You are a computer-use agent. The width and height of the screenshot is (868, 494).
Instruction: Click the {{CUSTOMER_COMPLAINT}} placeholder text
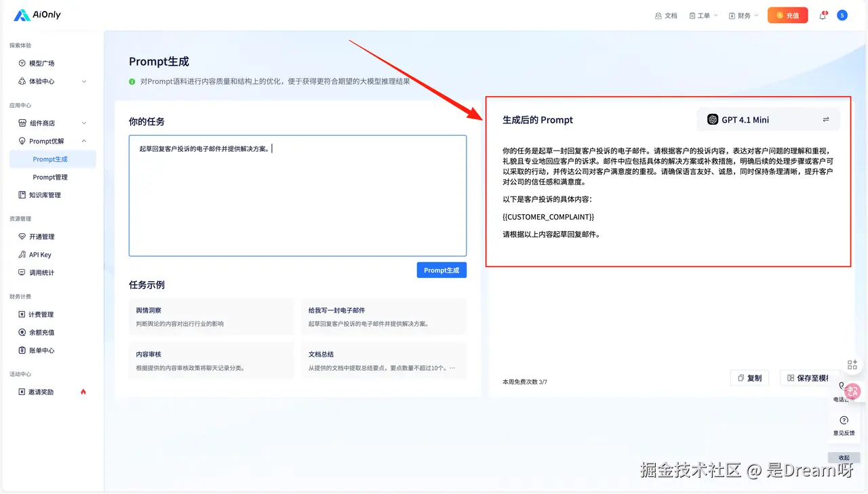pyautogui.click(x=548, y=217)
